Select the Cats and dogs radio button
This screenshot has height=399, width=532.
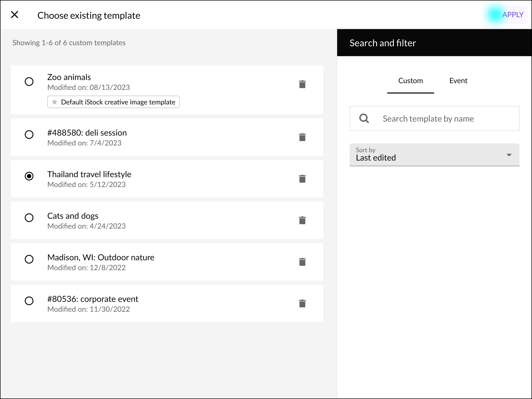[x=29, y=218]
